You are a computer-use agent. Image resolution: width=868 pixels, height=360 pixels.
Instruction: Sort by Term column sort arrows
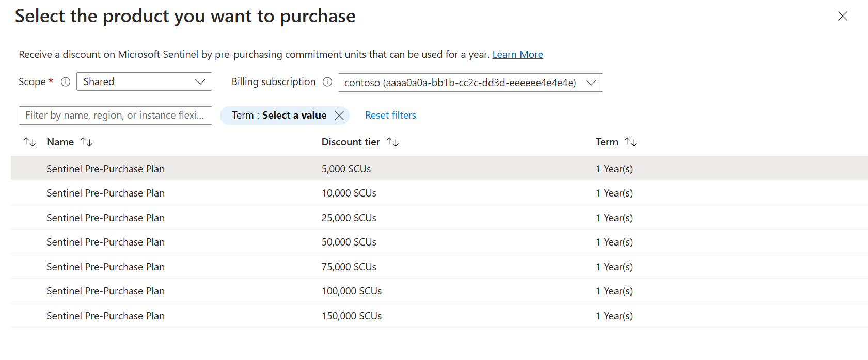point(630,142)
